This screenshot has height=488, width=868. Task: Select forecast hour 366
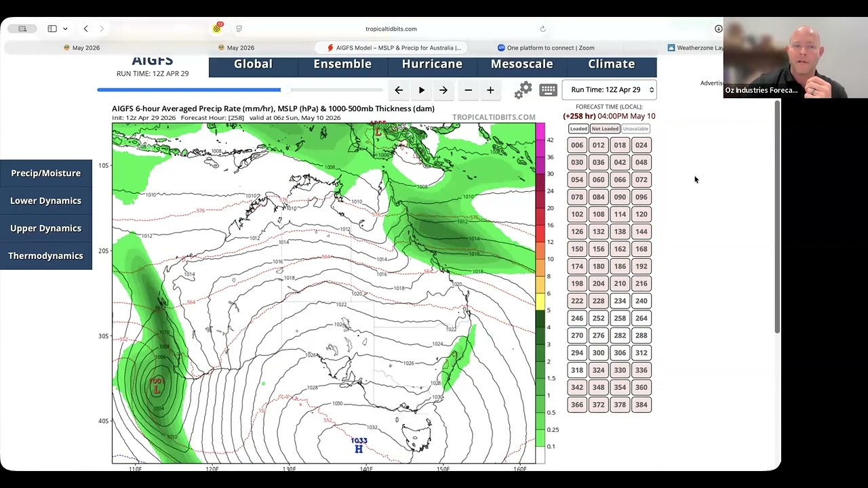tap(577, 405)
